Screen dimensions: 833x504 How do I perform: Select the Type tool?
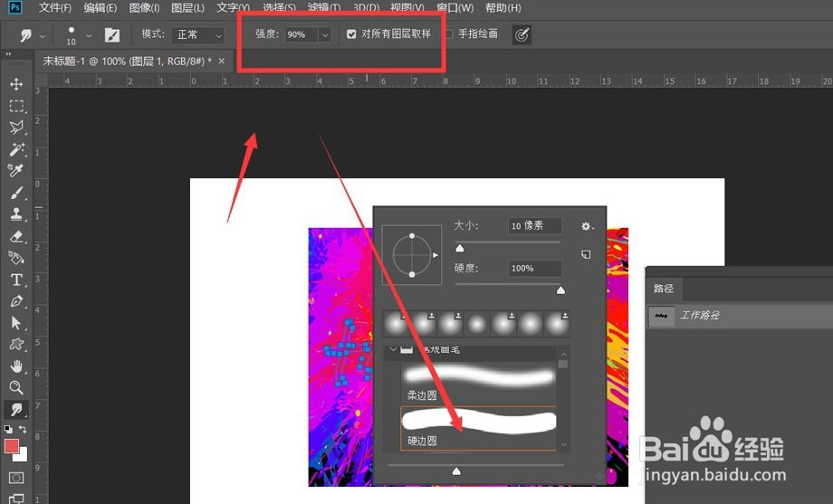(16, 280)
